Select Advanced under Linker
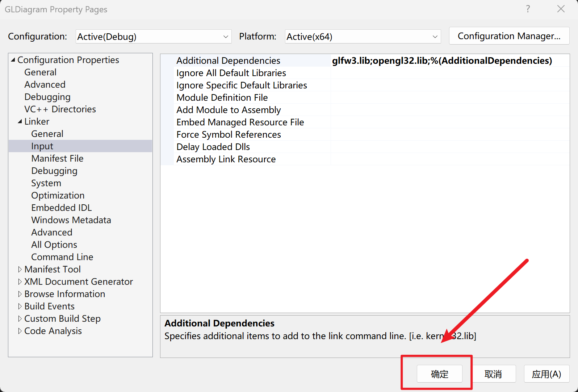Viewport: 578px width, 392px height. pyautogui.click(x=52, y=233)
